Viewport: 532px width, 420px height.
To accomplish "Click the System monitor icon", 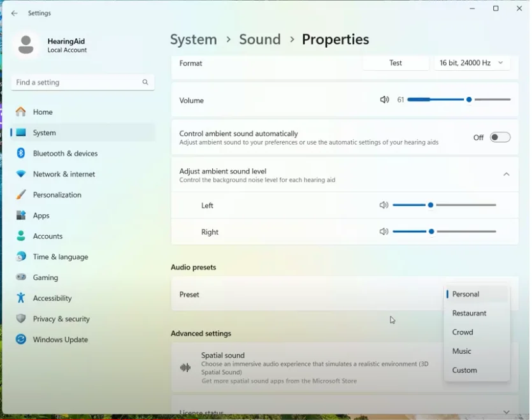I will pos(21,133).
